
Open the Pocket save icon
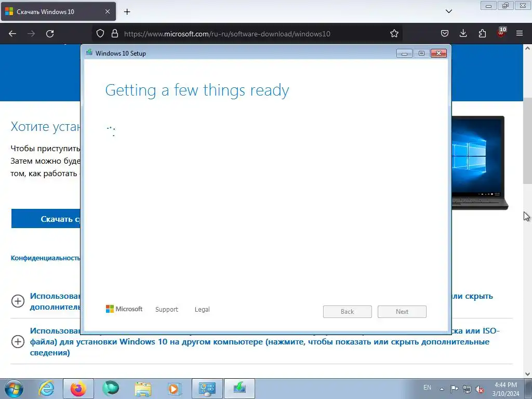tap(445, 33)
